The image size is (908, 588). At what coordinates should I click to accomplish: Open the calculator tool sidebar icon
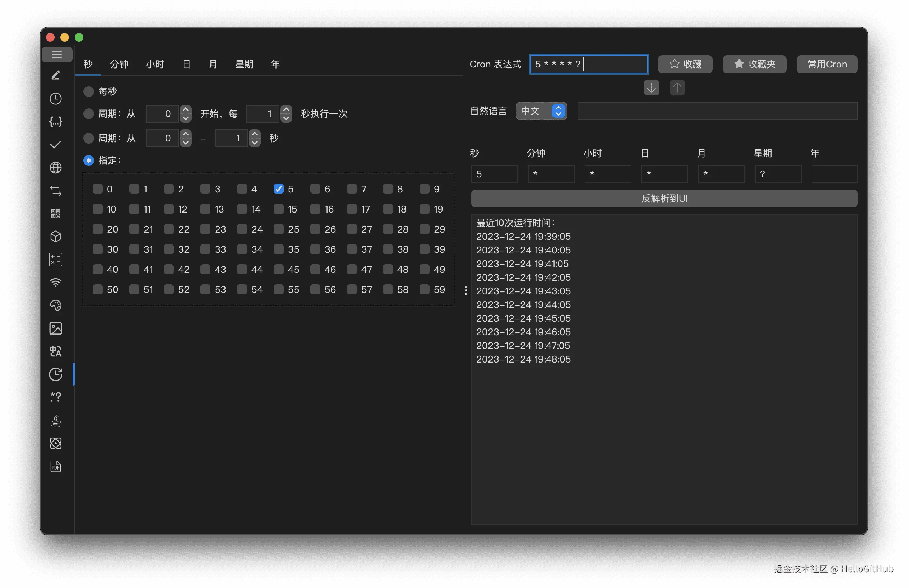56,260
